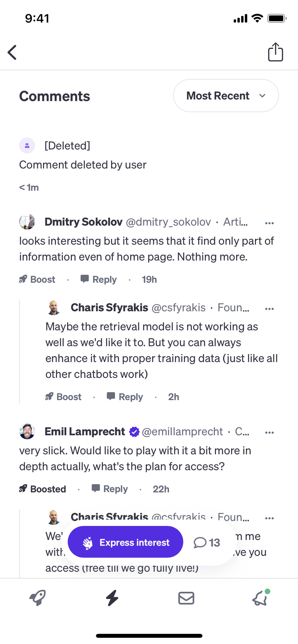Screen dimensions: 298x644
Task: Open more options for Emil Lamprecht's comment
Action: (x=269, y=433)
